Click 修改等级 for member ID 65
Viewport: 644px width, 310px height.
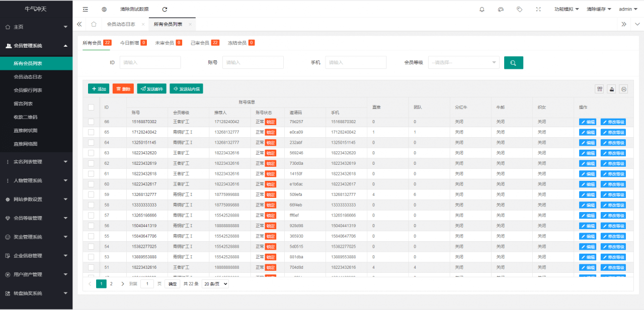click(x=613, y=132)
